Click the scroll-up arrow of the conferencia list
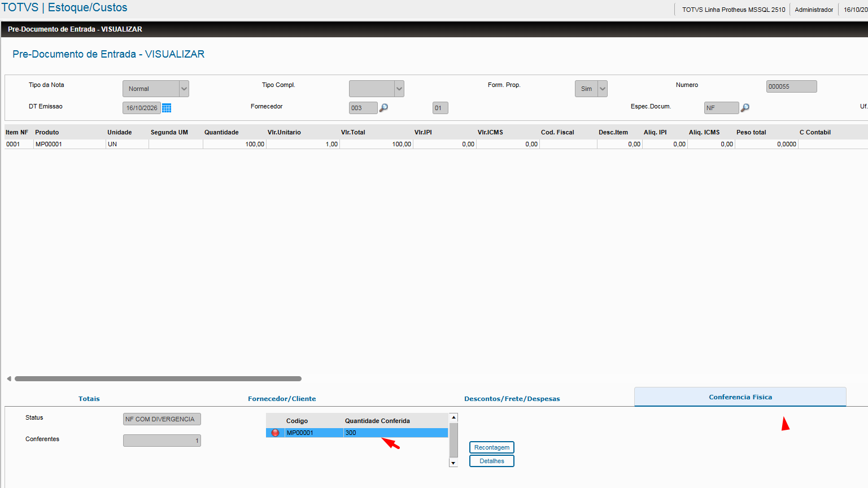Image resolution: width=868 pixels, height=488 pixels. [453, 417]
